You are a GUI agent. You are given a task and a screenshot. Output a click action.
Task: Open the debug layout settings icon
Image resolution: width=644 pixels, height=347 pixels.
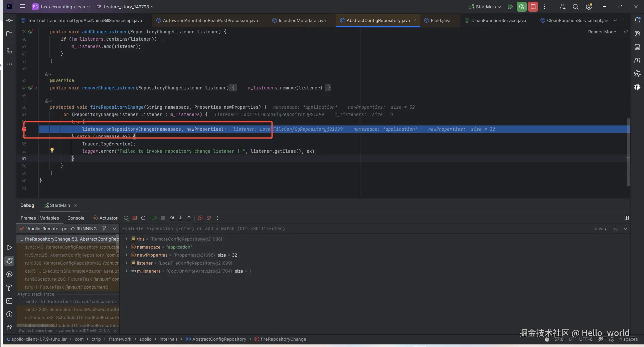click(x=627, y=218)
